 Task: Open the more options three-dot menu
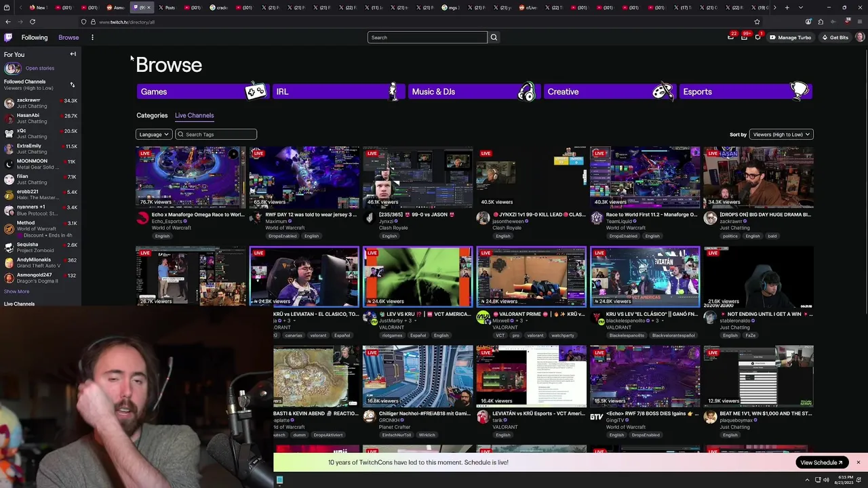tap(92, 37)
